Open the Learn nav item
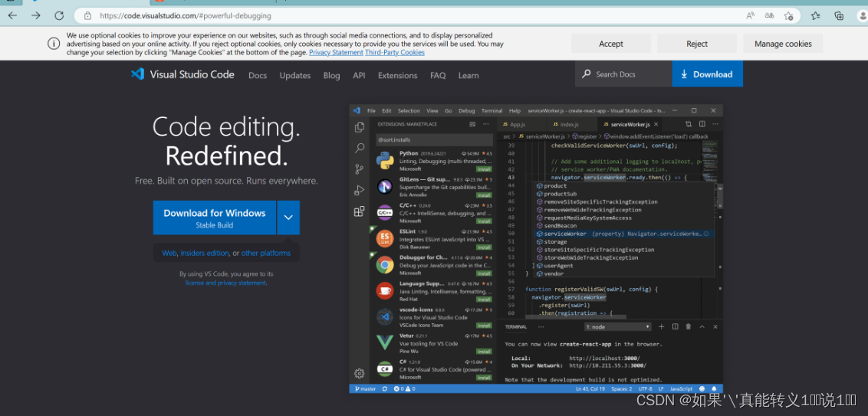This screenshot has width=868, height=416. coord(469,76)
